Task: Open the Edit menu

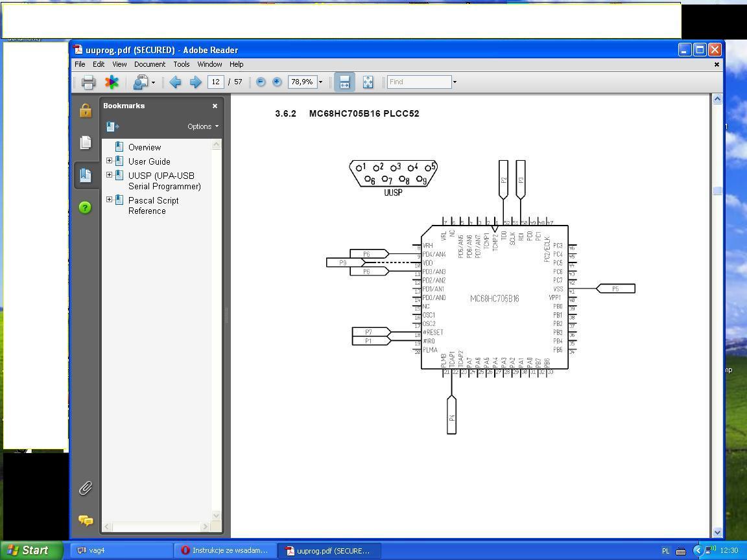Action: coord(99,64)
